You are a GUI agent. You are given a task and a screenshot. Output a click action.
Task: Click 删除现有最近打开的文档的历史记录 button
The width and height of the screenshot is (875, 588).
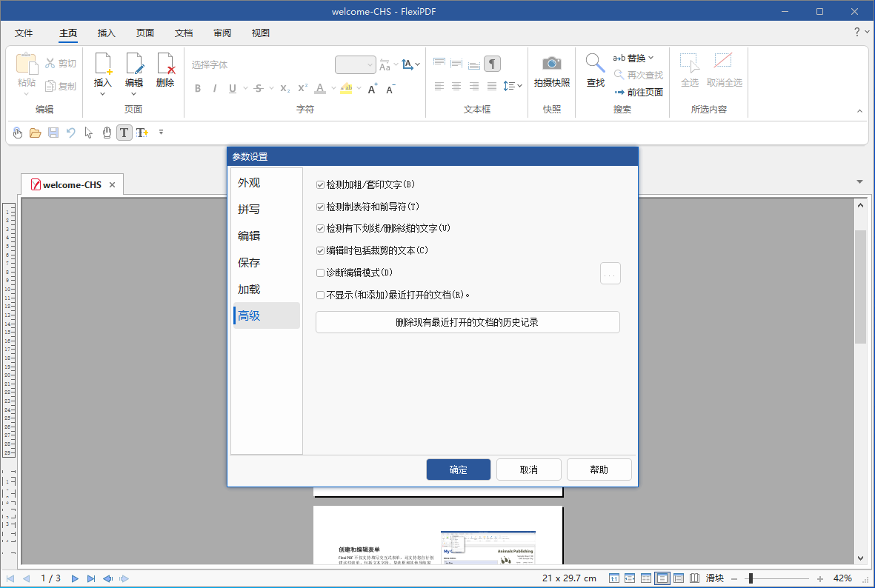pyautogui.click(x=468, y=322)
